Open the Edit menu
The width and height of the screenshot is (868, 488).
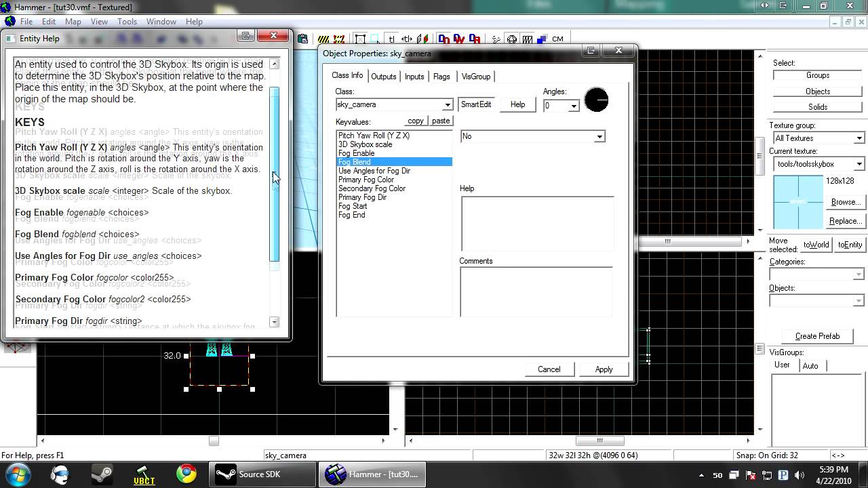click(x=49, y=22)
